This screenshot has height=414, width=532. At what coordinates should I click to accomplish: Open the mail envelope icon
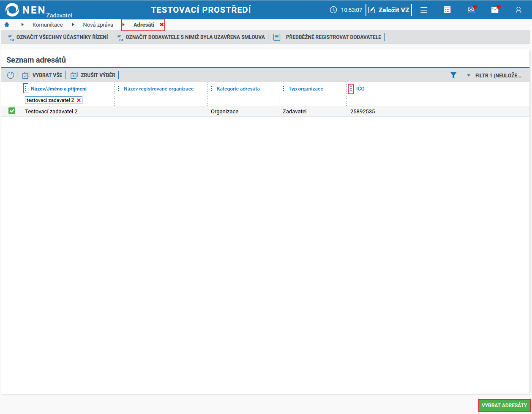tap(495, 10)
